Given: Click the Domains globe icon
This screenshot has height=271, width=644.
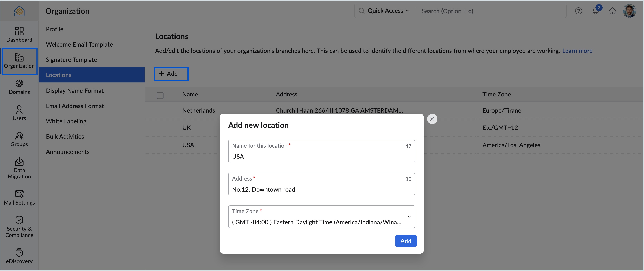Looking at the screenshot, I should pyautogui.click(x=19, y=83).
